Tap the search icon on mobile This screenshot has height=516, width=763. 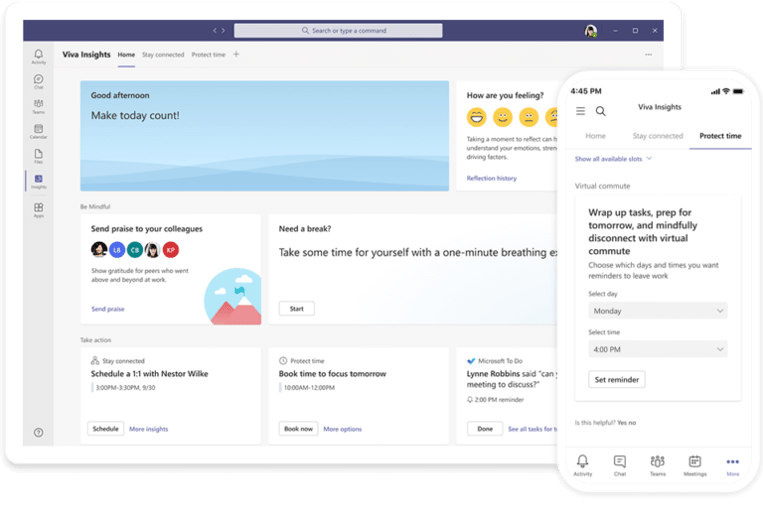click(601, 111)
